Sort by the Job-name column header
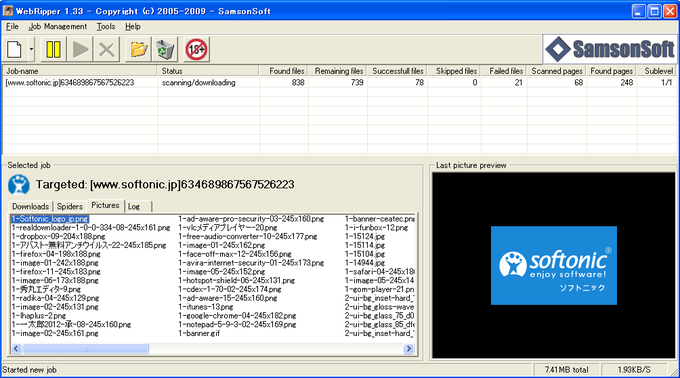The image size is (680, 378). coord(80,71)
